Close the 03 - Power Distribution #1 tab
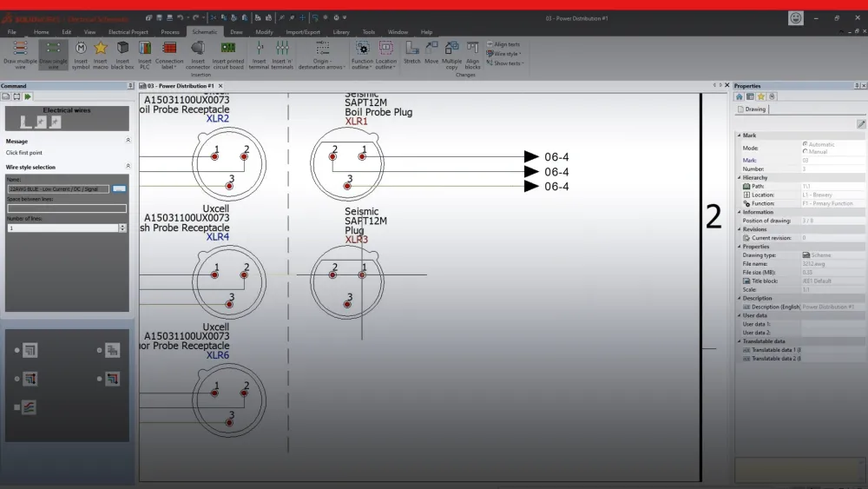The height and width of the screenshot is (489, 868). pos(220,86)
